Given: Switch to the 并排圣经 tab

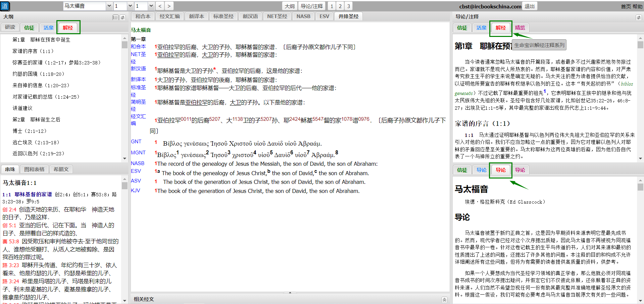Looking at the screenshot, I should pyautogui.click(x=348, y=16).
